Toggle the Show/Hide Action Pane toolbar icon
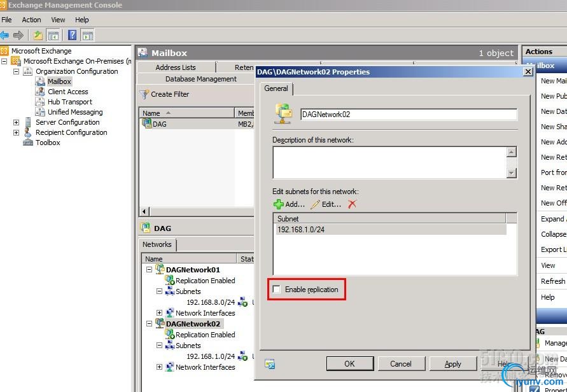The height and width of the screenshot is (392, 567). (88, 36)
